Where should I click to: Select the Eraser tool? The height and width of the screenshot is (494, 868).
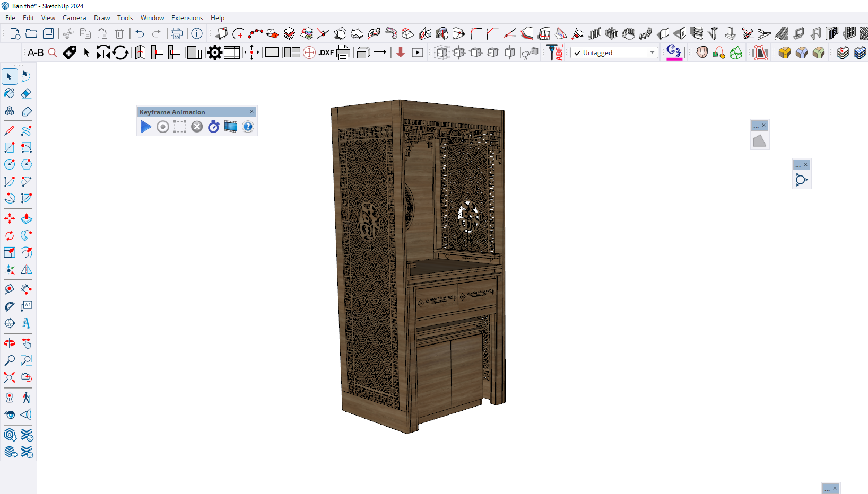tap(26, 94)
